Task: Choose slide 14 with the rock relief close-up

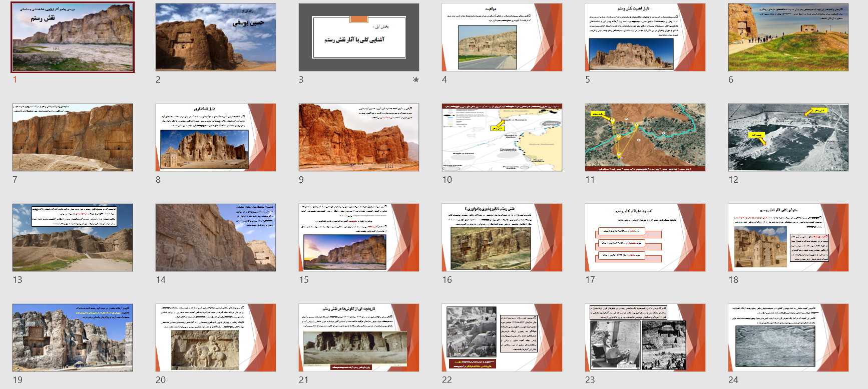Action: tap(216, 238)
